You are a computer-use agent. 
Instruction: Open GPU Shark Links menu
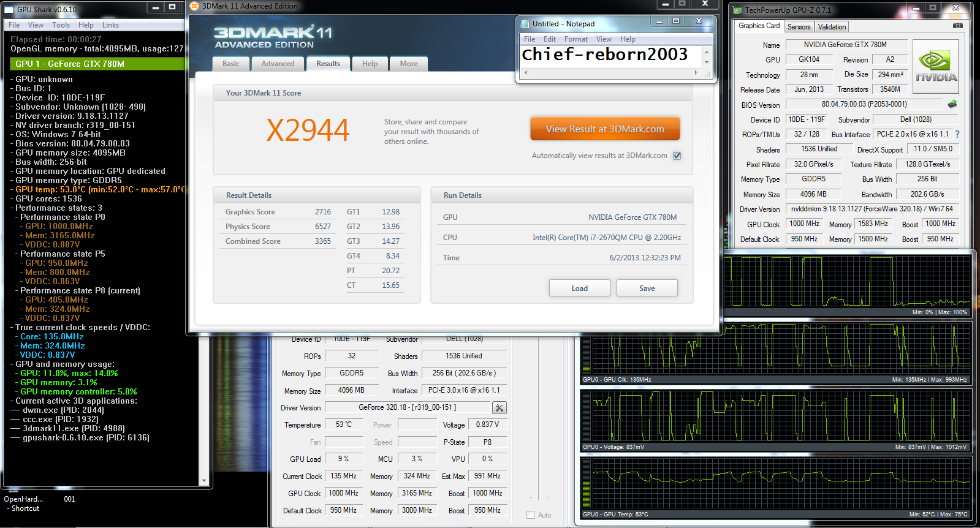tap(111, 25)
